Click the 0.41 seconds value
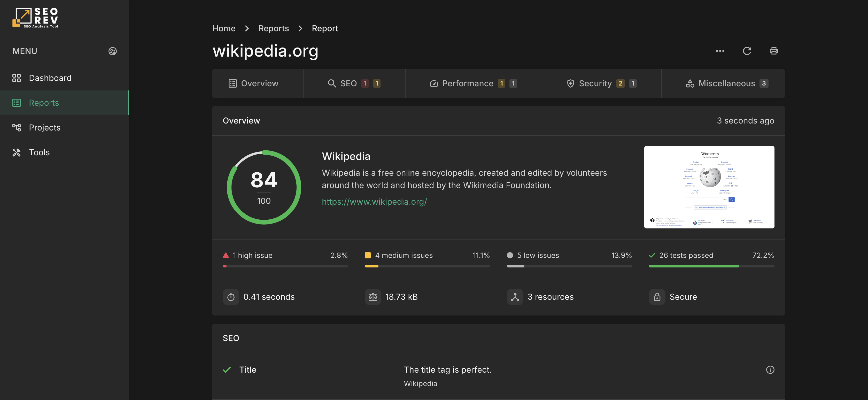 269,297
